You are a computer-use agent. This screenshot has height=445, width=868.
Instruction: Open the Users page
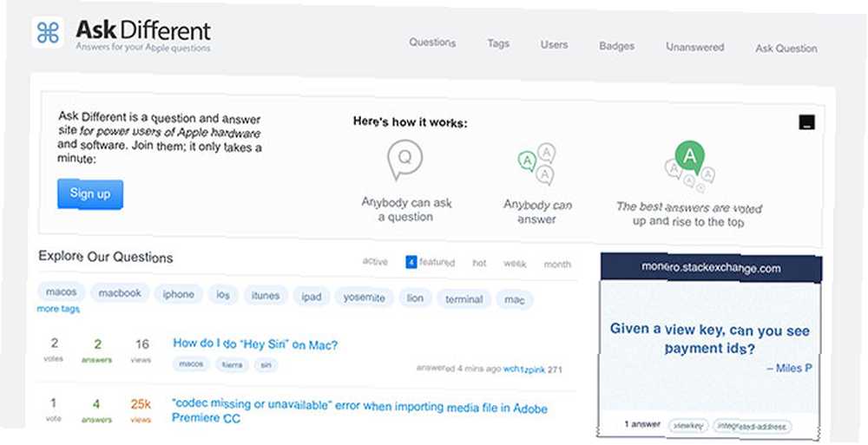(554, 45)
